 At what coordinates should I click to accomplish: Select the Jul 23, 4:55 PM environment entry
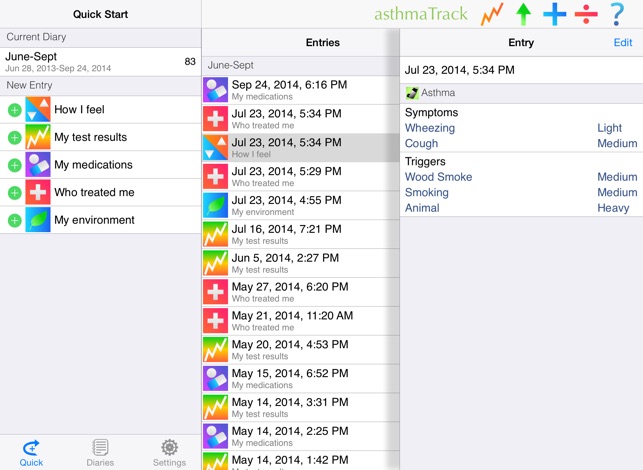tap(300, 205)
